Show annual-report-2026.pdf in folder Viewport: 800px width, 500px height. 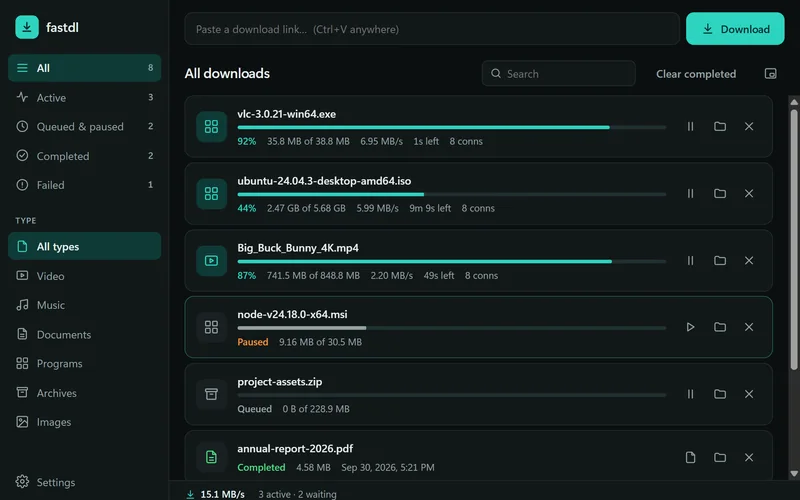pos(720,457)
